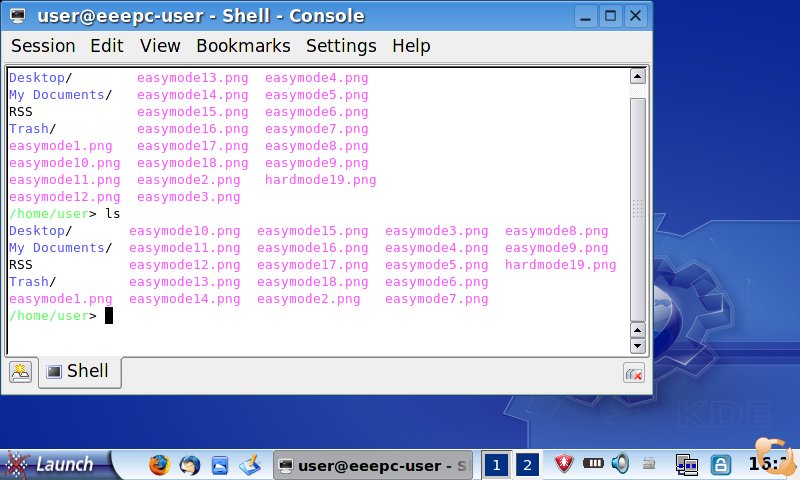The width and height of the screenshot is (800, 480).
Task: Open the volume speaker tray icon
Action: coord(620,464)
